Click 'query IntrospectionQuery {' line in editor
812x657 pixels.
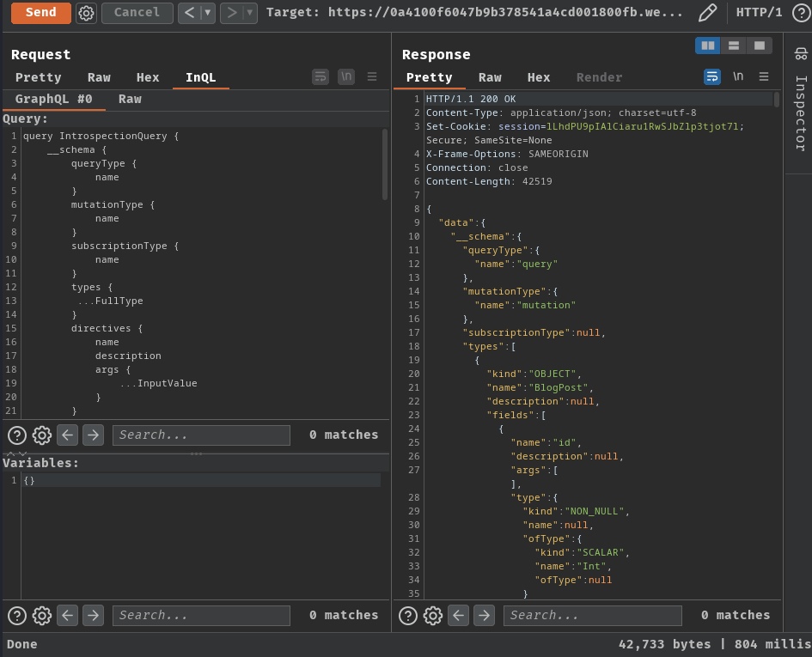pos(101,137)
